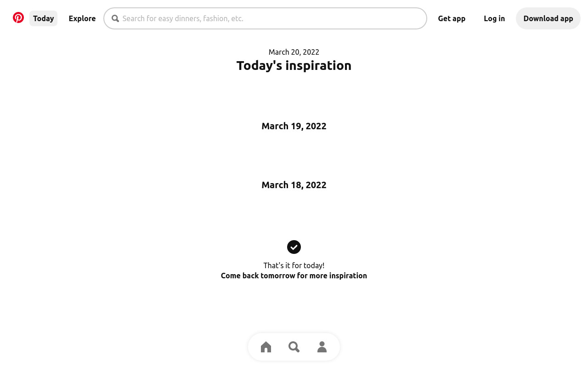
Task: Switch to the Today tab
Action: click(43, 18)
